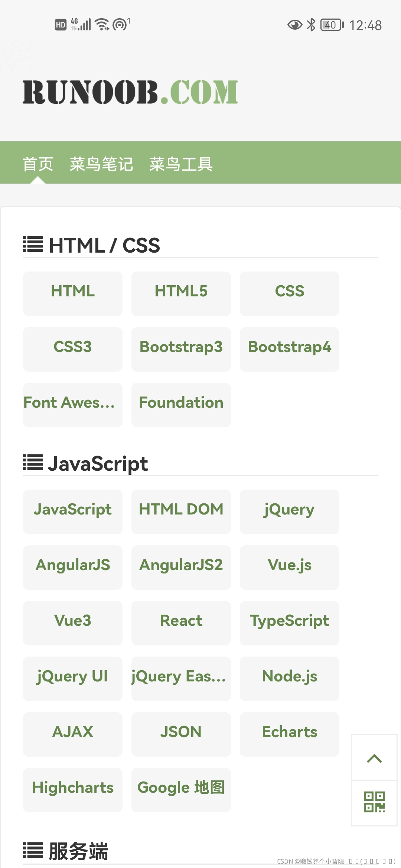Open the CSS tutorial

pos(290,293)
